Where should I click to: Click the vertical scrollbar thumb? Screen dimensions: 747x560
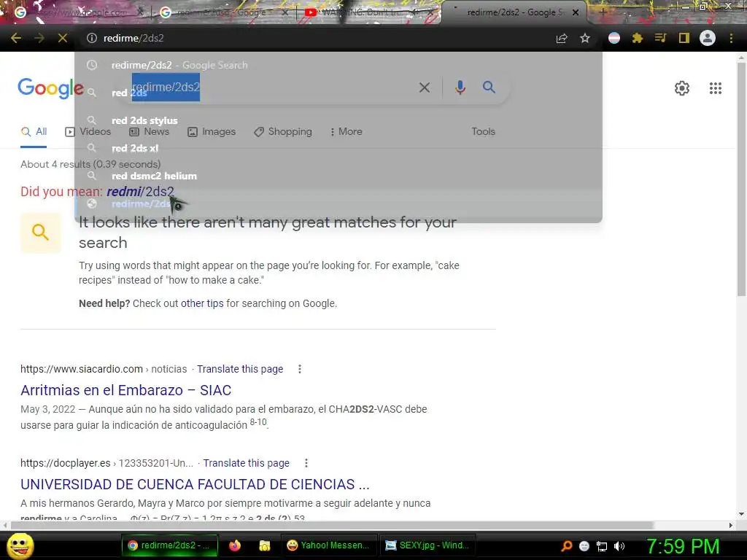[x=741, y=179]
